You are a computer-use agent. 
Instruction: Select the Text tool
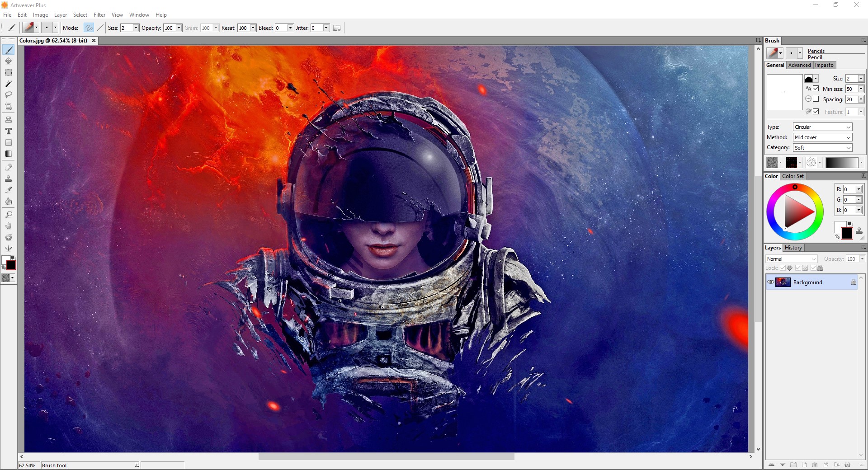(x=8, y=131)
